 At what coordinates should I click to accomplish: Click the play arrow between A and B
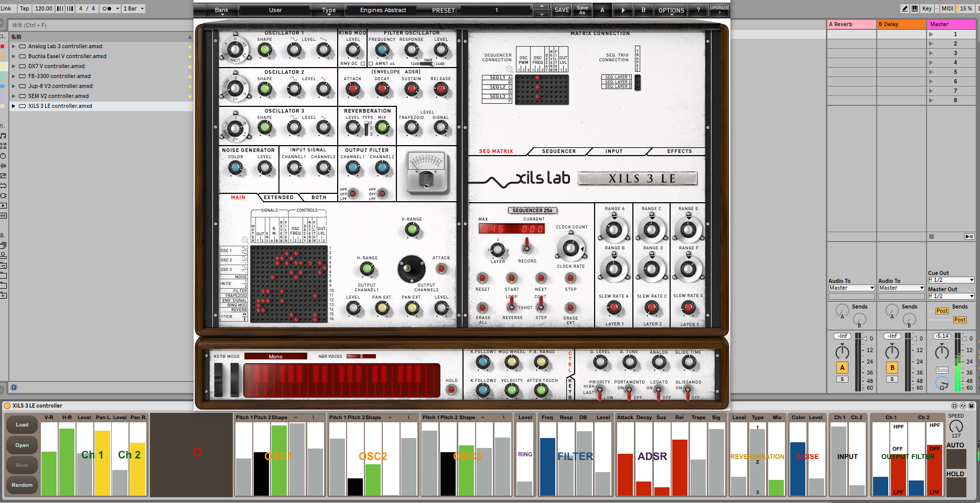click(623, 10)
